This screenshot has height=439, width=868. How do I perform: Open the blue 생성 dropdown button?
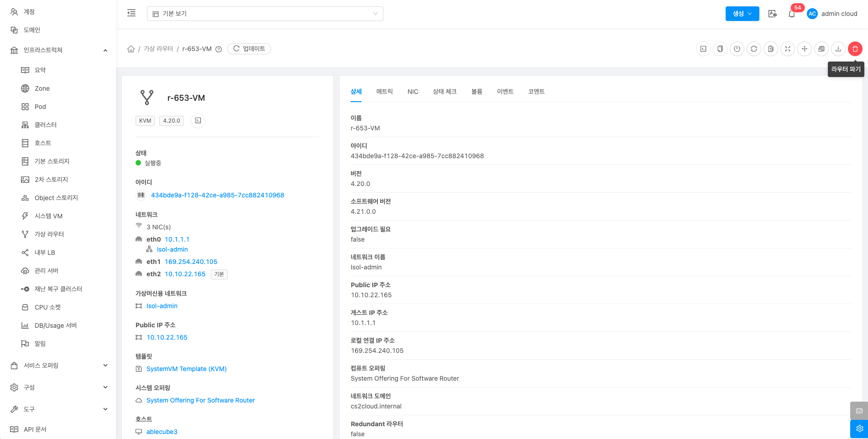point(742,14)
